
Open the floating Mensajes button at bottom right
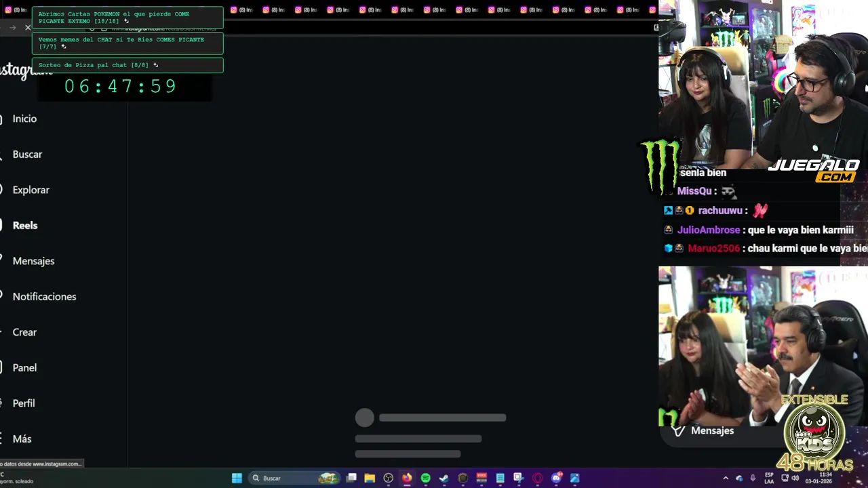pyautogui.click(x=712, y=430)
